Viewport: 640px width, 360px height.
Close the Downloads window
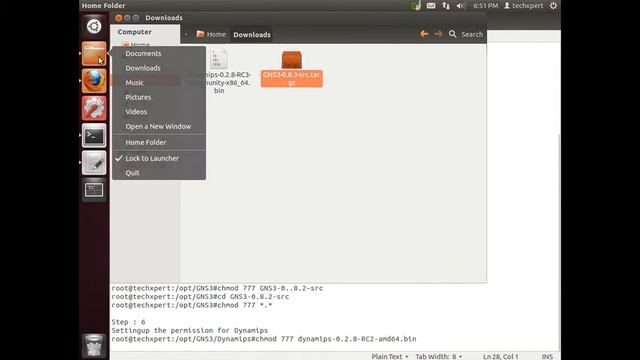click(x=119, y=18)
